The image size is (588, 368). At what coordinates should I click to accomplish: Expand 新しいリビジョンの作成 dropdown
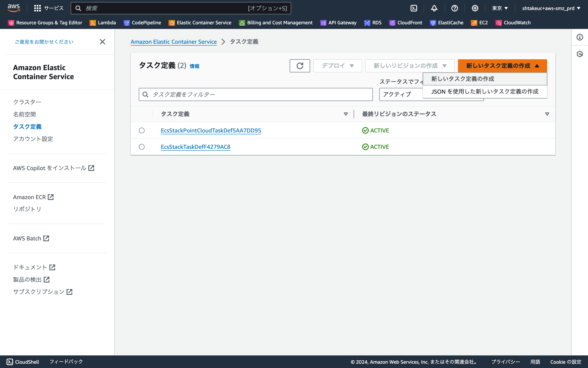point(410,66)
